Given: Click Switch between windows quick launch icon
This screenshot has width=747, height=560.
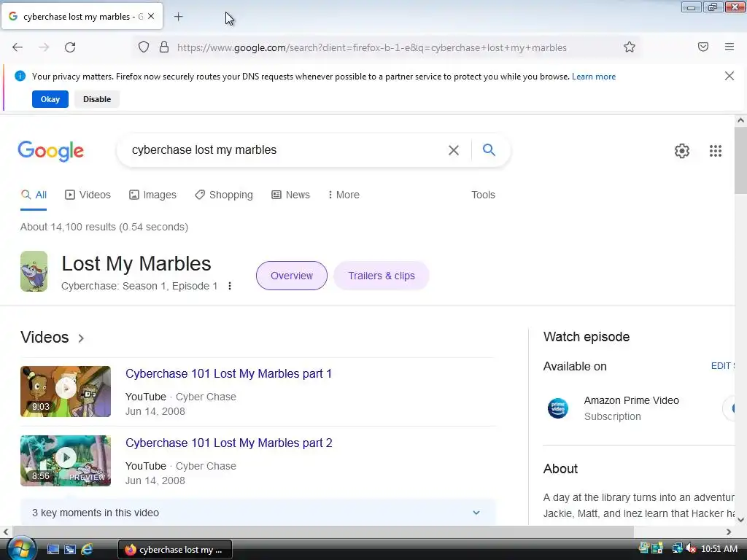Looking at the screenshot, I should [70, 550].
